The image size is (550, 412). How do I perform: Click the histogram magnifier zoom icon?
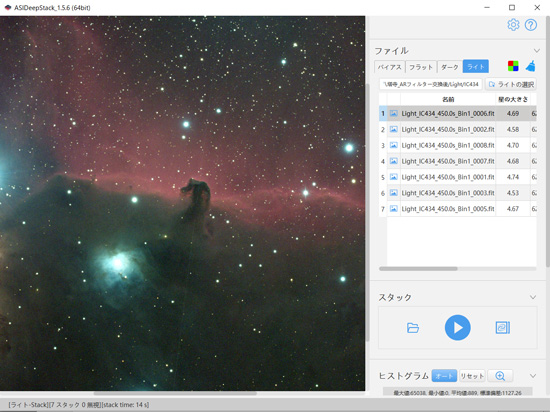click(500, 376)
